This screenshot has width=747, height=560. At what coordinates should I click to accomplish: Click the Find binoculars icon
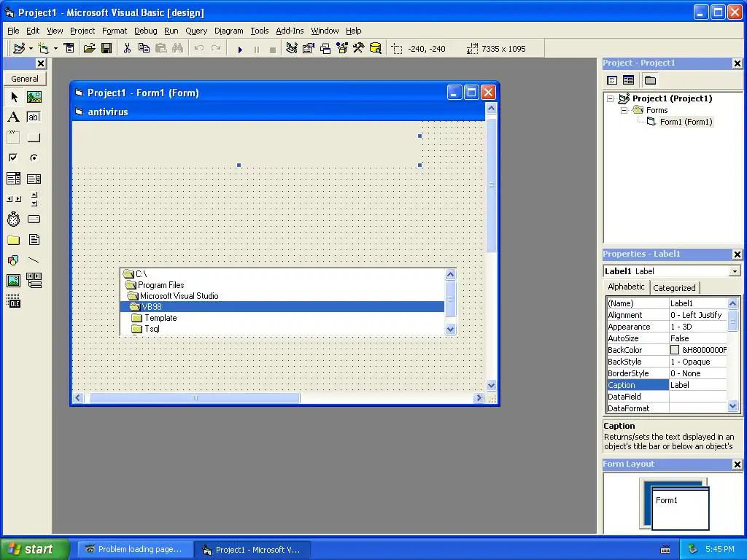click(177, 48)
